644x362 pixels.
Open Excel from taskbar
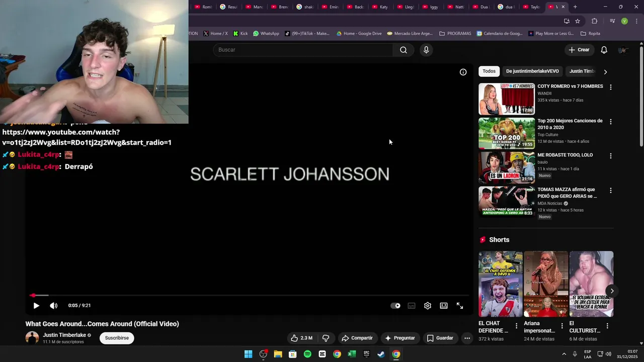tap(352, 354)
